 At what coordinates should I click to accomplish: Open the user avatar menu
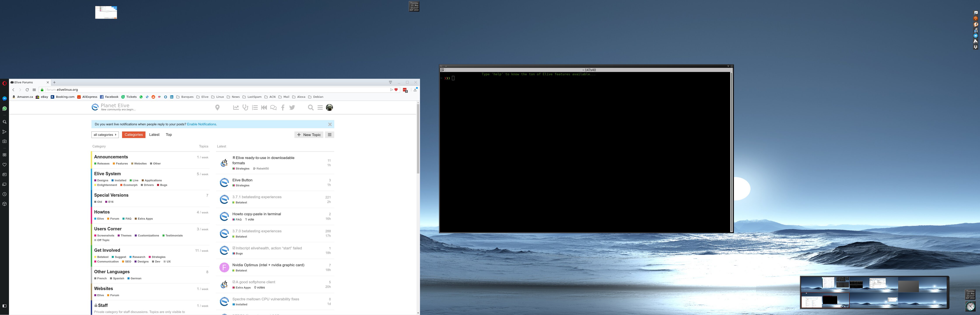(x=329, y=108)
